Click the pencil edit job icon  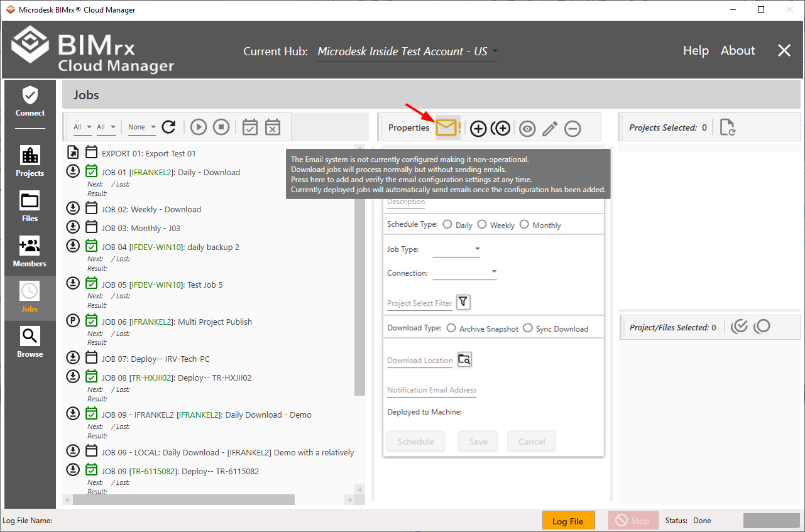pyautogui.click(x=550, y=129)
